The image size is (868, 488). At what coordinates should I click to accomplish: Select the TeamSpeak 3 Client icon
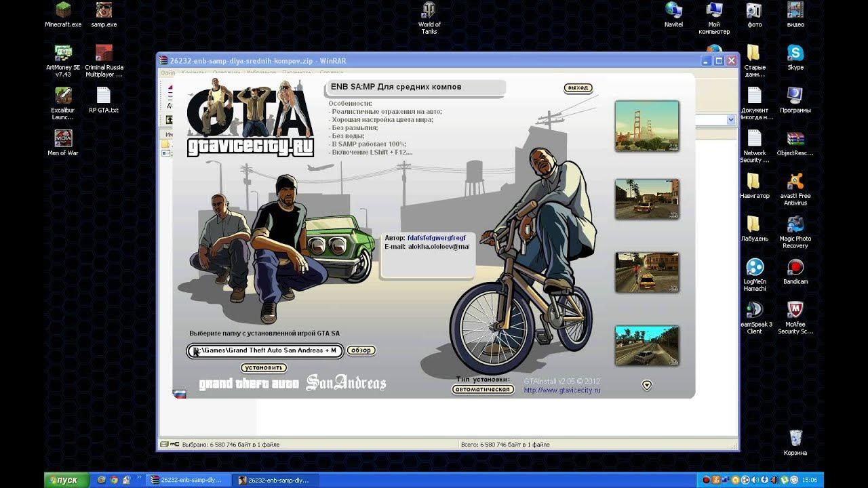pyautogui.click(x=755, y=317)
